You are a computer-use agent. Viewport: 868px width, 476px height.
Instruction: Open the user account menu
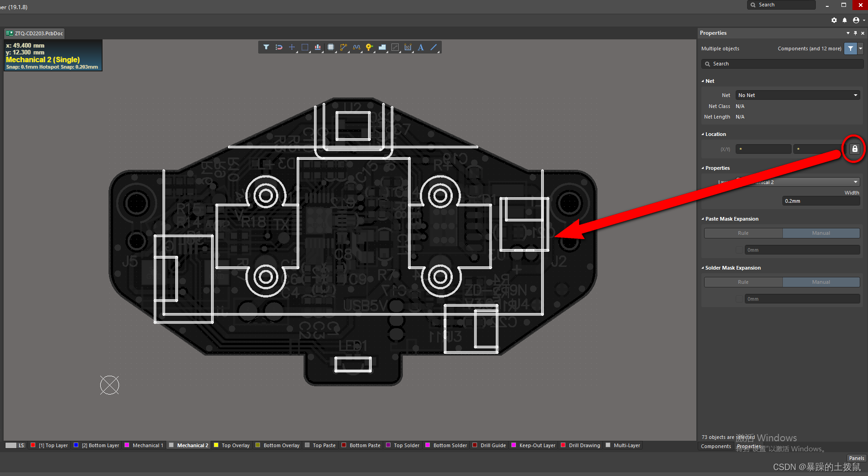pos(856,20)
